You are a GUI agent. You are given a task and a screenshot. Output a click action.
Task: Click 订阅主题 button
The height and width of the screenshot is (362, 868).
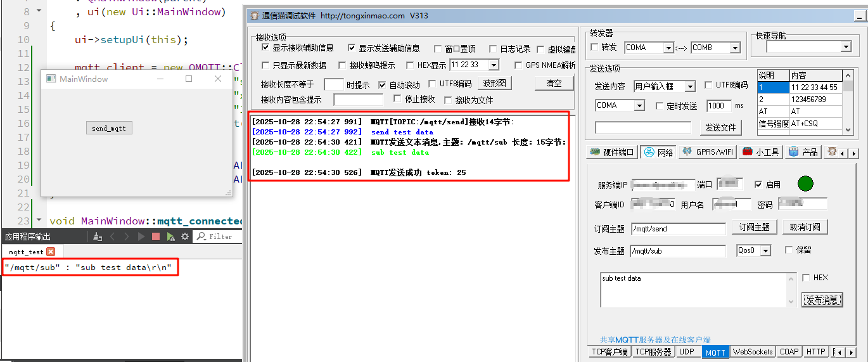tap(755, 227)
